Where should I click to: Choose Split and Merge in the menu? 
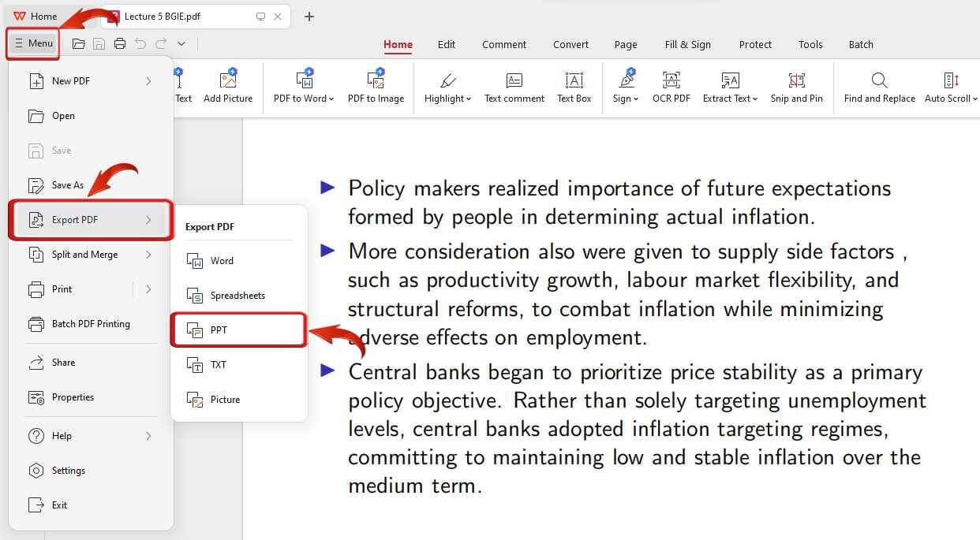click(x=91, y=254)
